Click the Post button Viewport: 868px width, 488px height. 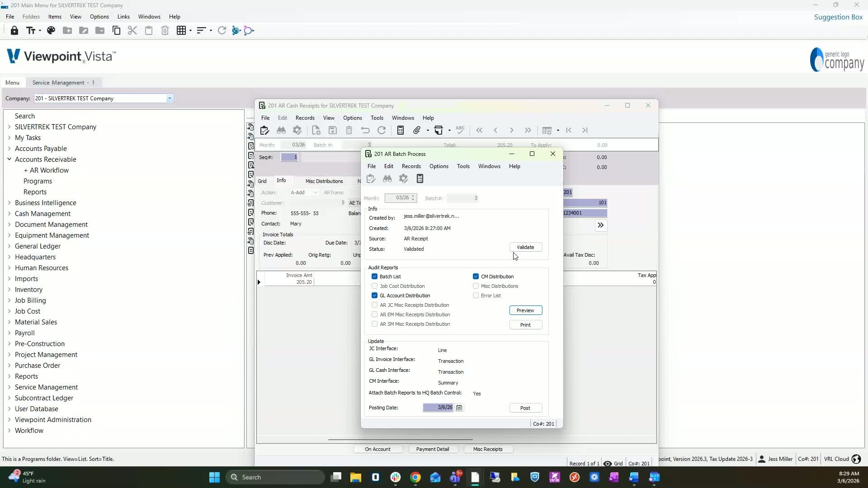coord(525,408)
